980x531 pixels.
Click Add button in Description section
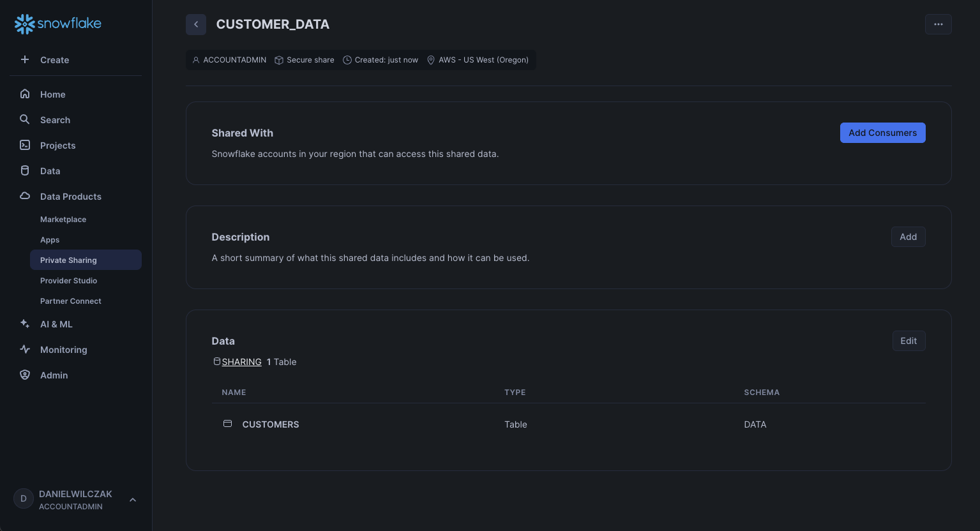click(908, 237)
